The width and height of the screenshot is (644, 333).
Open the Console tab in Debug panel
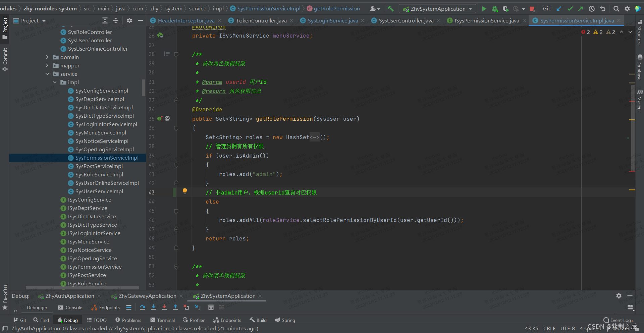(x=70, y=308)
